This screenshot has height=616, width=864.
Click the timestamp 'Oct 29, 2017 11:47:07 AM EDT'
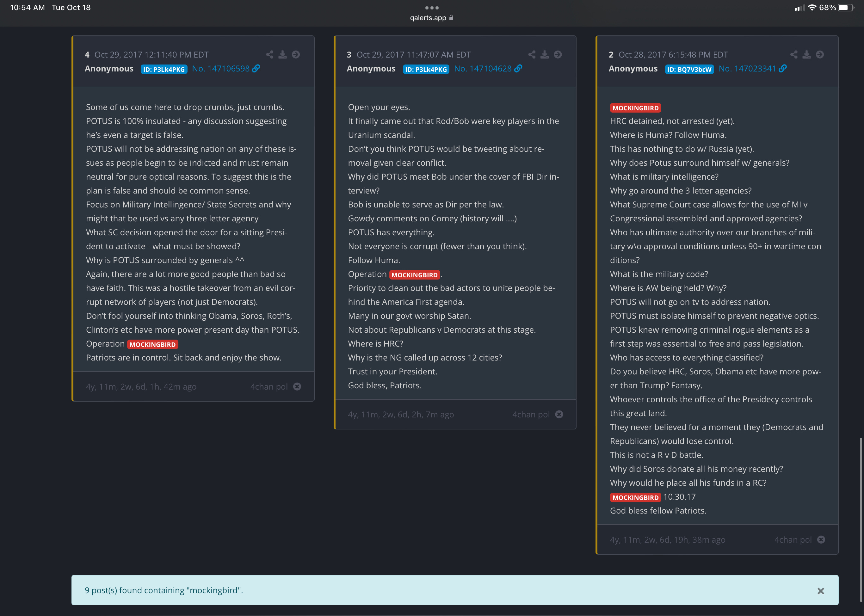(413, 55)
